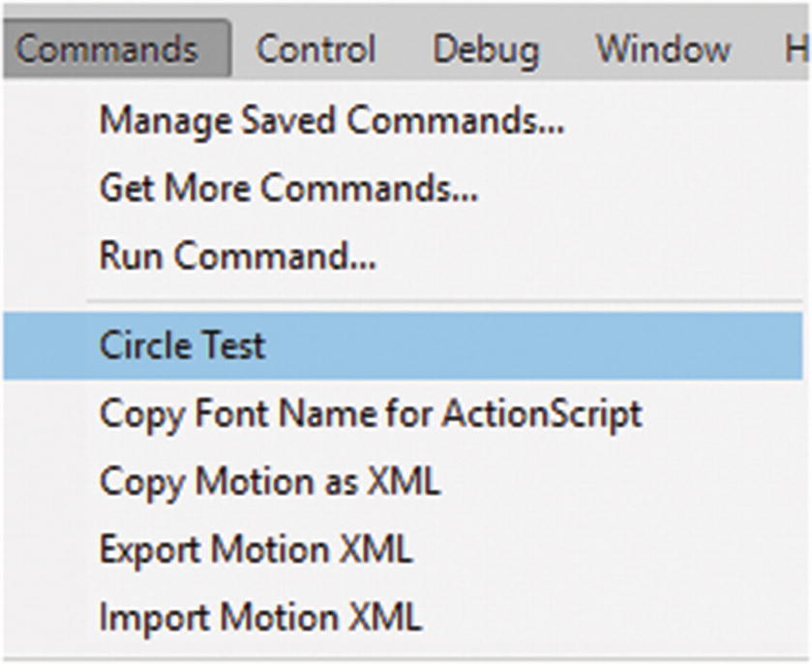Image resolution: width=812 pixels, height=664 pixels.
Task: Select Get More Commands entry
Action: point(288,189)
